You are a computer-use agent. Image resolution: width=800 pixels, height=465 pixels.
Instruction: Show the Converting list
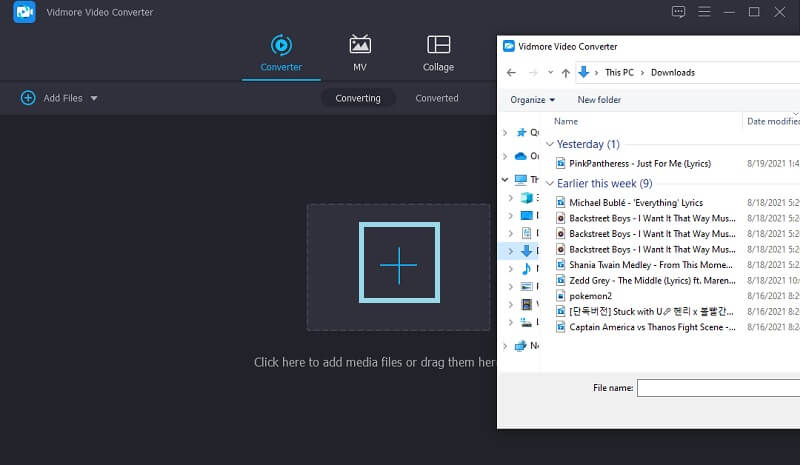point(357,98)
